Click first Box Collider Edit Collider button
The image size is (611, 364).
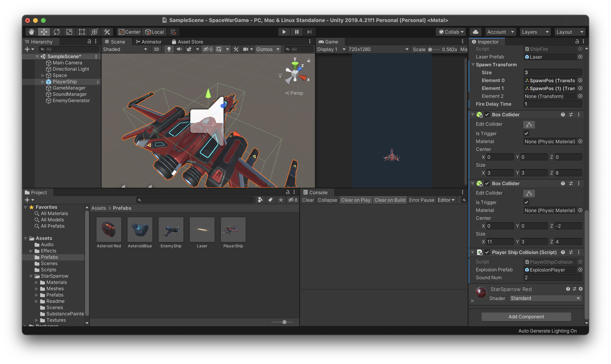529,124
